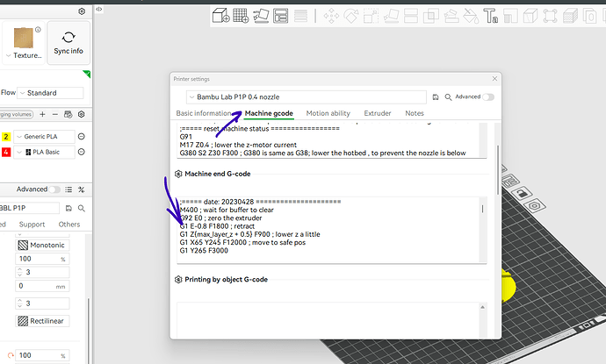Click the lock icon on the plate
The height and width of the screenshot is (364, 606).
tap(523, 193)
